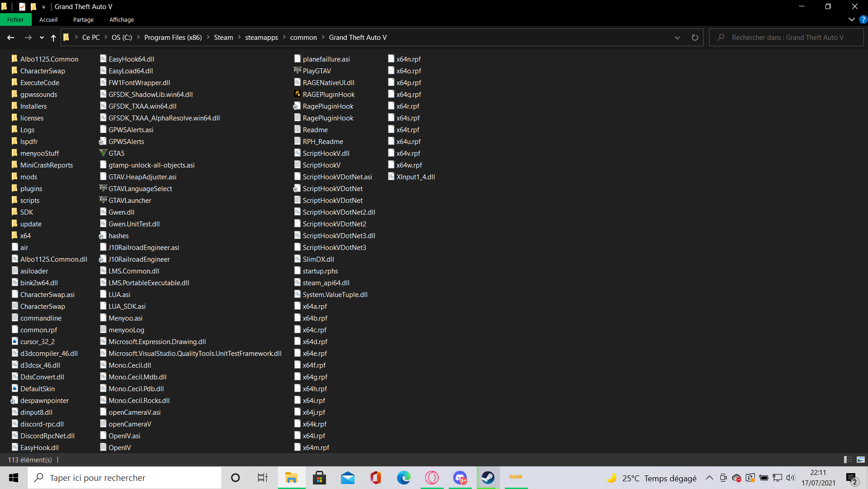Navigate back with the back arrow
Screen dimensions: 868x489
(x=11, y=38)
